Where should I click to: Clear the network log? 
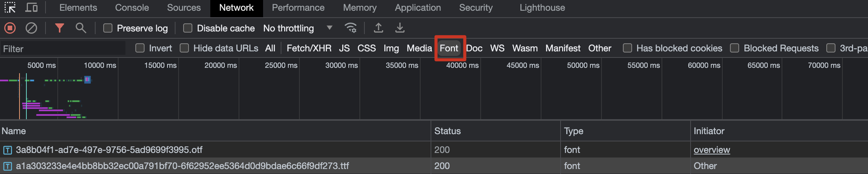click(31, 28)
